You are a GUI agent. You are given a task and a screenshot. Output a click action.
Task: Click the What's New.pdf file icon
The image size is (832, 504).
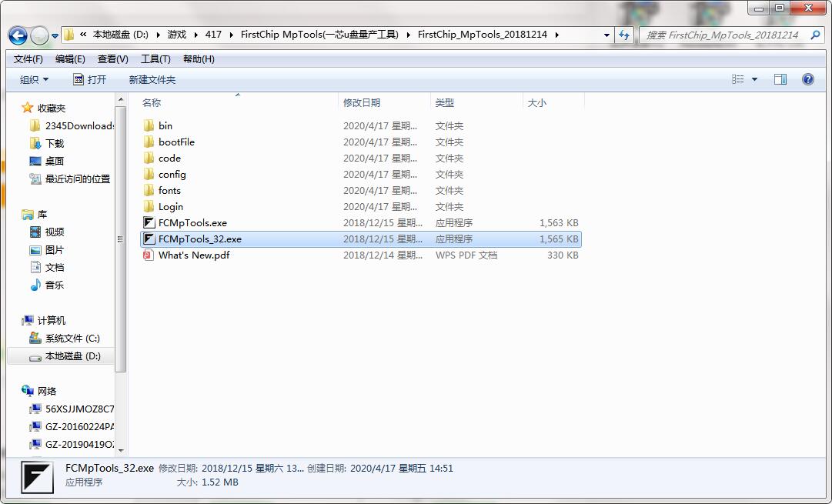pos(149,255)
